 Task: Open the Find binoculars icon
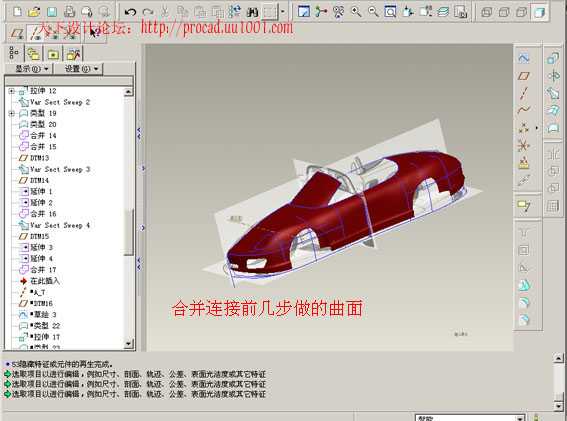pos(252,12)
